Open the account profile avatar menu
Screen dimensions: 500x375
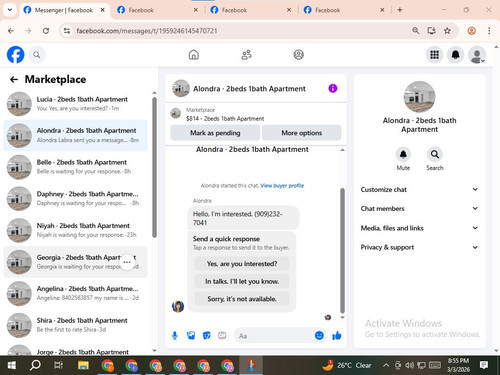pos(477,55)
